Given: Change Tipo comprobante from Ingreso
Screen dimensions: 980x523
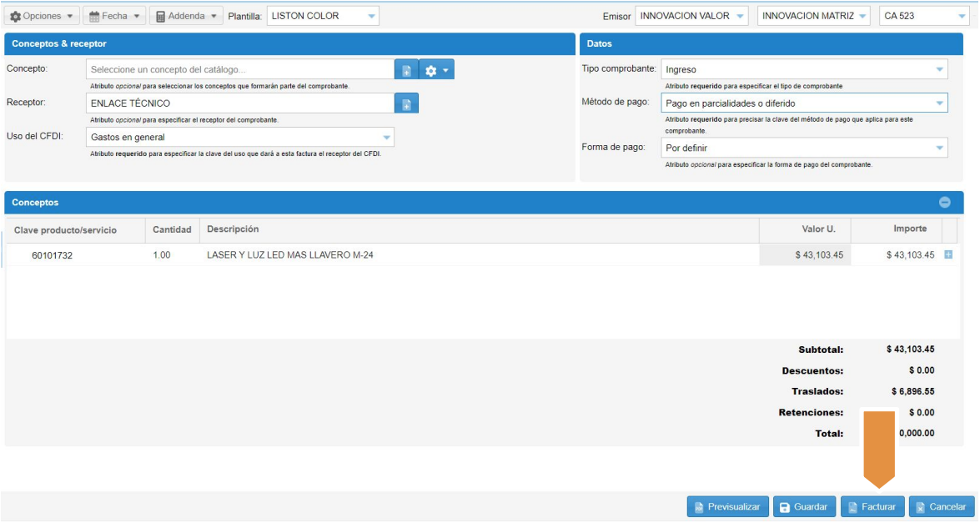Looking at the screenshot, I should coord(804,69).
